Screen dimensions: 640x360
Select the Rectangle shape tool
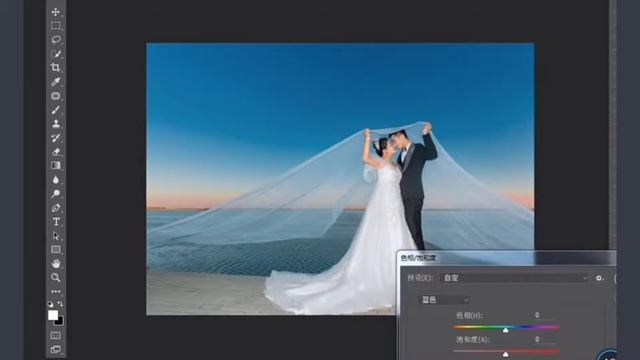click(x=56, y=249)
